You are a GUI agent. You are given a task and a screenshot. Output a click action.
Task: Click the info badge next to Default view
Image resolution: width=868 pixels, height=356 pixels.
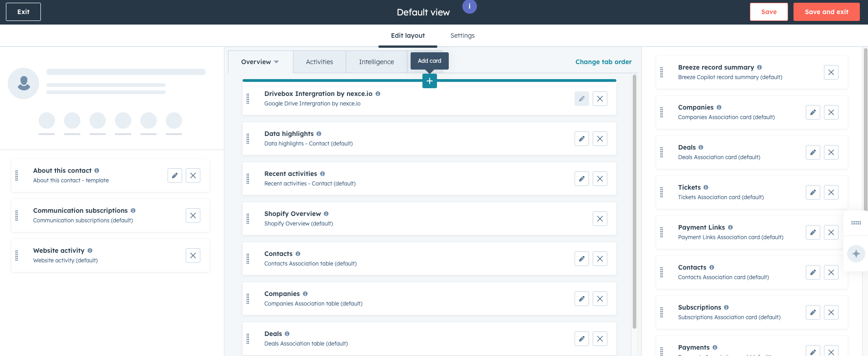click(470, 6)
